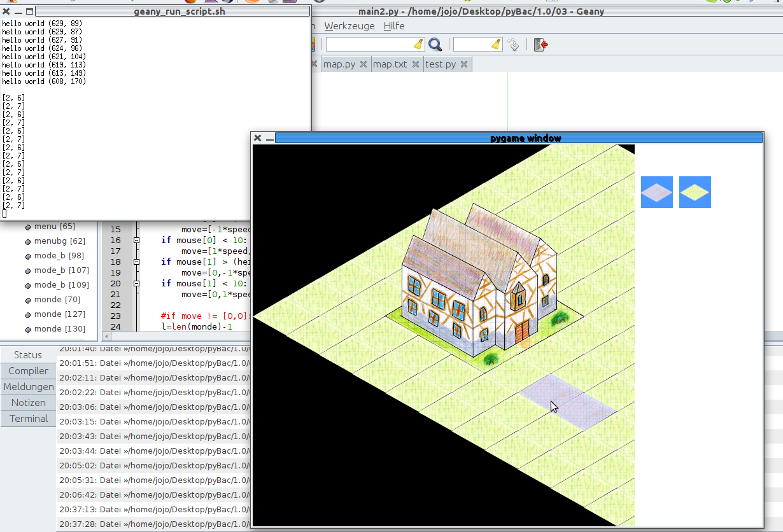
Task: Switch to the Compiler tab
Action: click(28, 370)
